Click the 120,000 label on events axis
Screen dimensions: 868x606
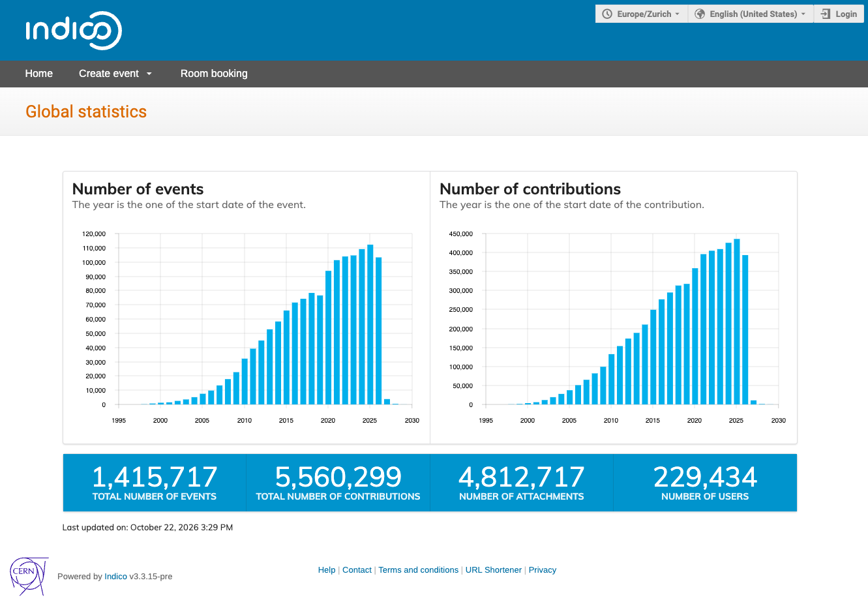point(94,234)
